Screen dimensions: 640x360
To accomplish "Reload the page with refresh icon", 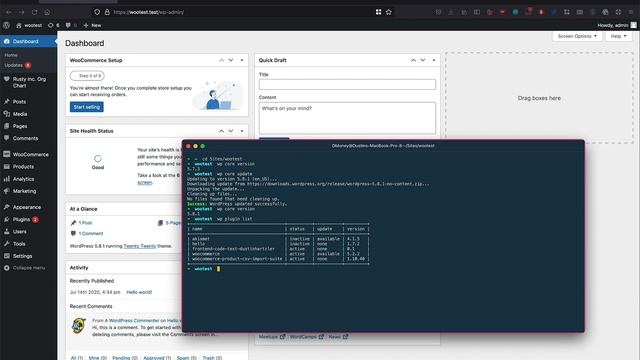I will [x=35, y=12].
